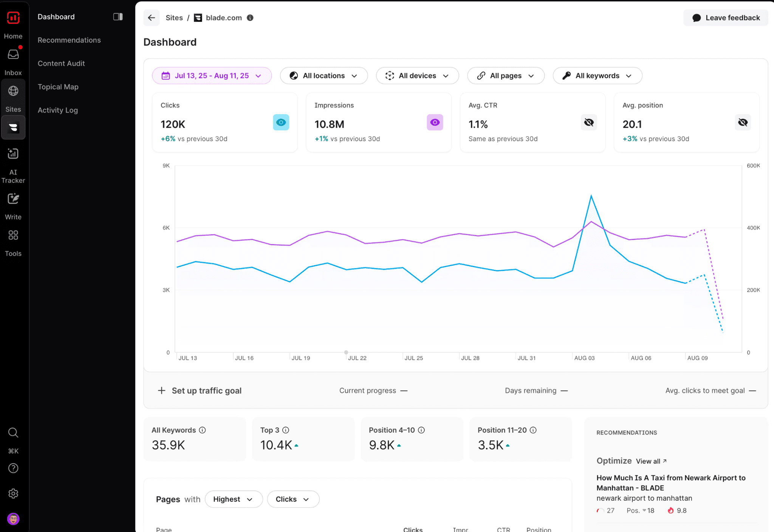Show the Avg. CTR metric on the chart

click(x=589, y=122)
